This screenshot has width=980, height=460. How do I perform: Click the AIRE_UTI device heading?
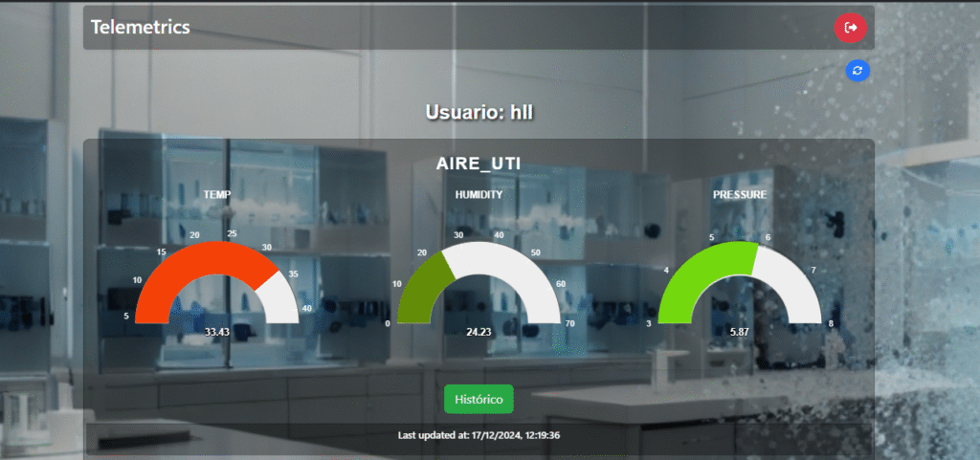click(x=479, y=164)
